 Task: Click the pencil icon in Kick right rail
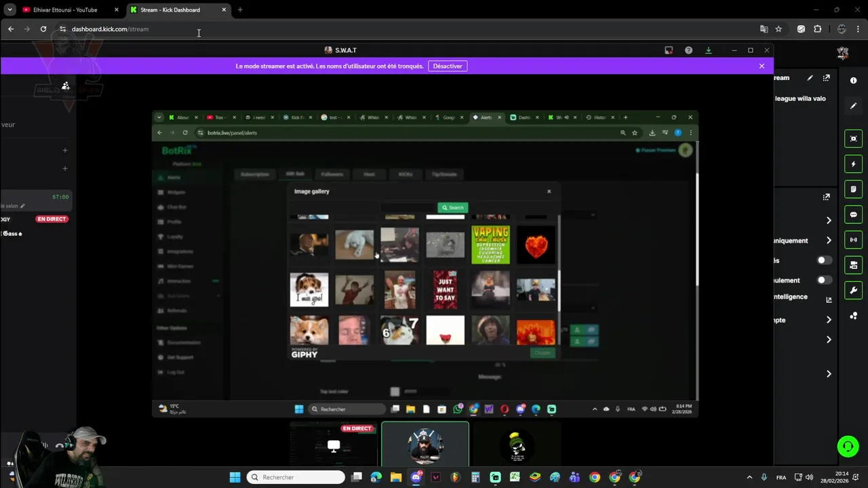coord(853,106)
